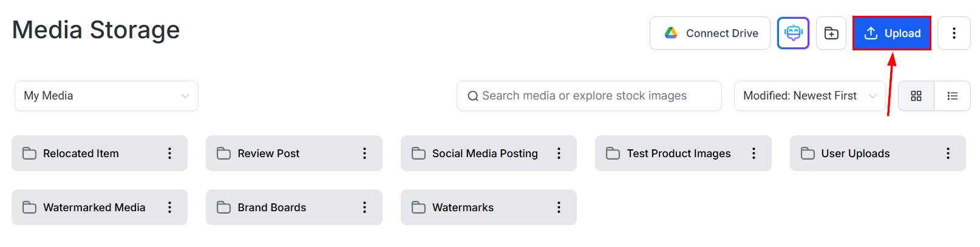Viewport: 980px width, 247px height.
Task: Open the AI assistant robot icon
Action: click(x=793, y=33)
